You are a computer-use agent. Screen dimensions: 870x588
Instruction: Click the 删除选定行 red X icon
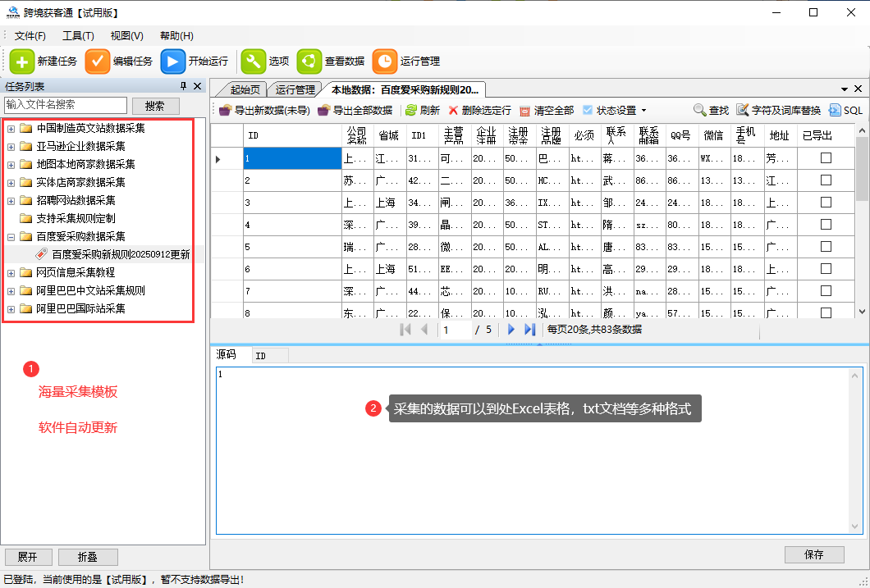click(x=453, y=110)
